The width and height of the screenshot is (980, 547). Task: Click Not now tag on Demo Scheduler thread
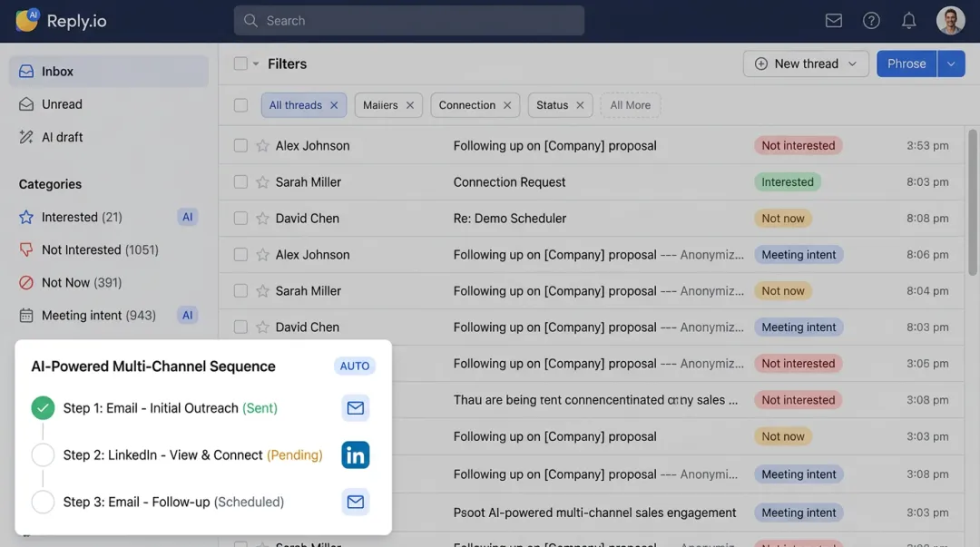click(782, 219)
